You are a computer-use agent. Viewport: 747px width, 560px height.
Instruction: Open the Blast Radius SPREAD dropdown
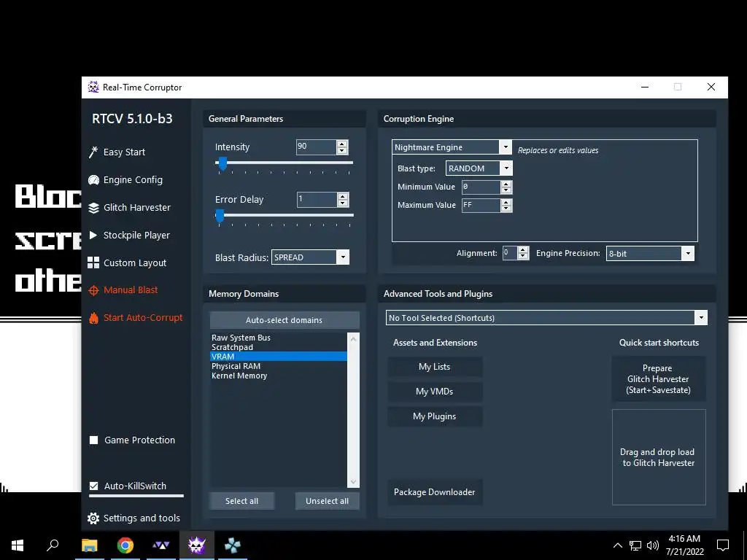343,257
